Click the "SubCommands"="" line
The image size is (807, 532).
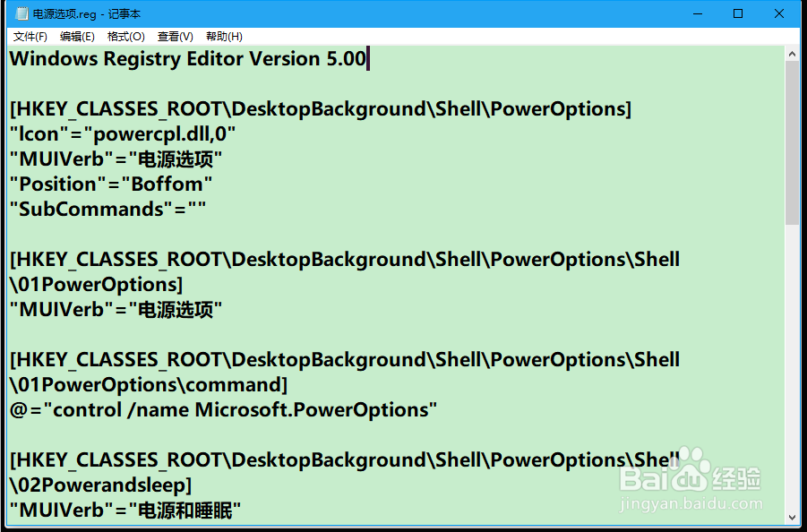[107, 210]
